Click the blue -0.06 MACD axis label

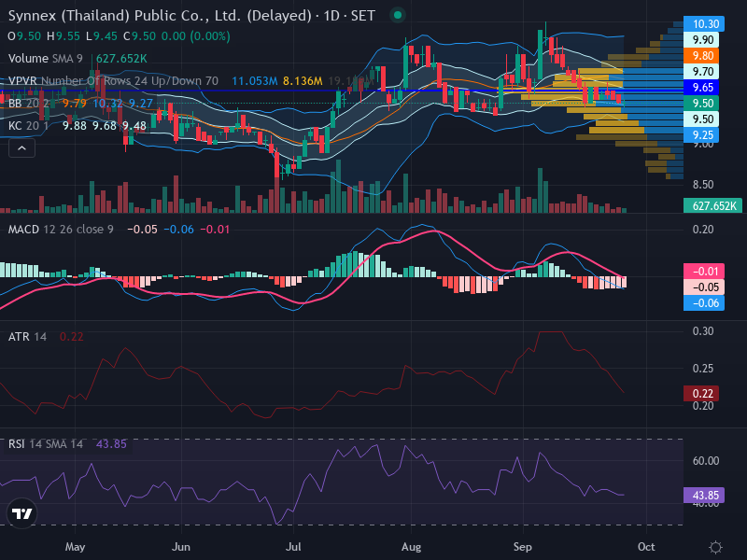tap(704, 302)
